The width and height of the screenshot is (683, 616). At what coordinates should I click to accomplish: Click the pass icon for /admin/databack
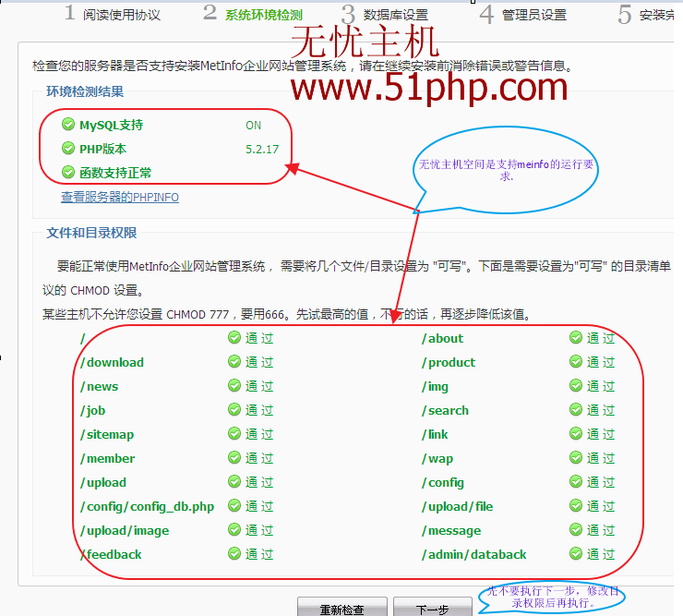pos(576,554)
